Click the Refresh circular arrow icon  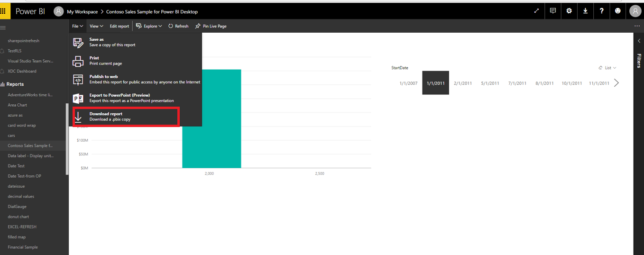coord(171,26)
